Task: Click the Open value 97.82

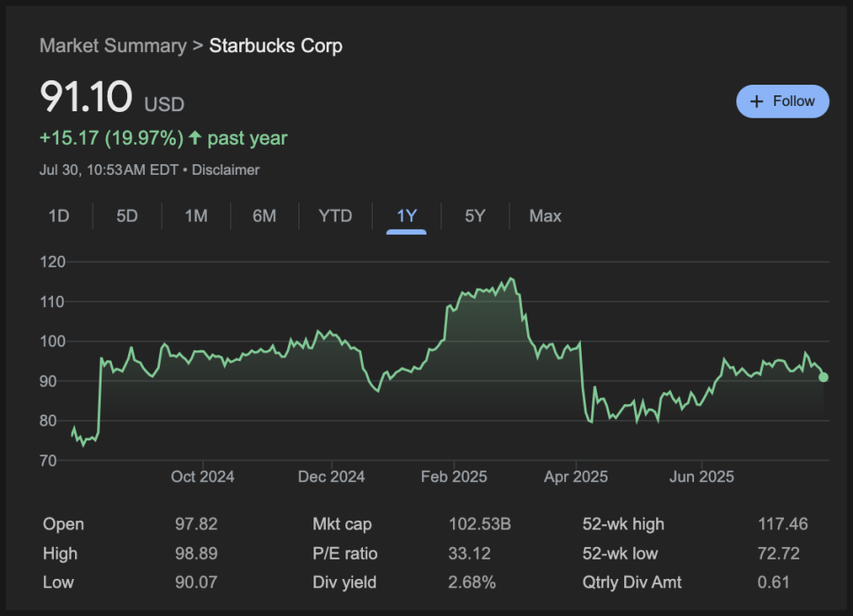Action: (196, 524)
